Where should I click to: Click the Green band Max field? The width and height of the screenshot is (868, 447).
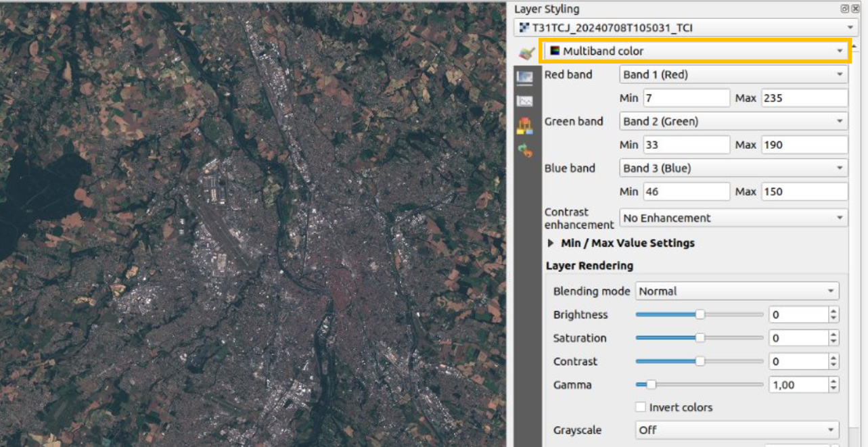click(x=804, y=145)
